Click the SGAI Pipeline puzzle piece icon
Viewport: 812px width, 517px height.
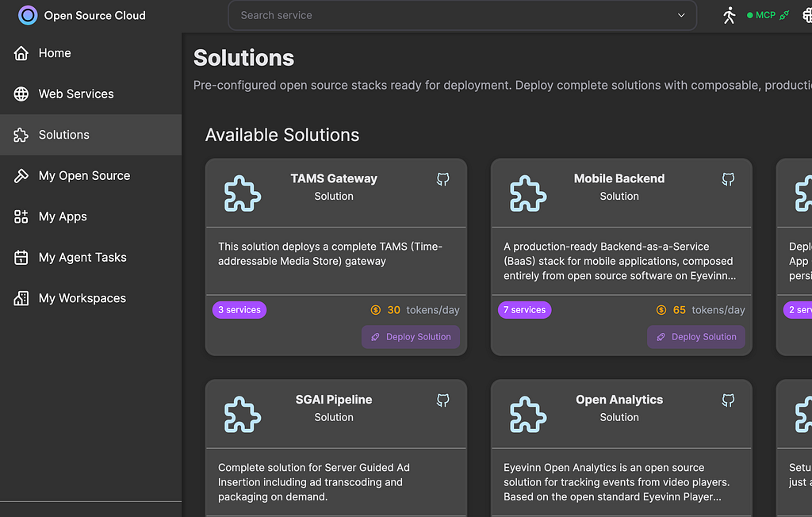pyautogui.click(x=243, y=415)
